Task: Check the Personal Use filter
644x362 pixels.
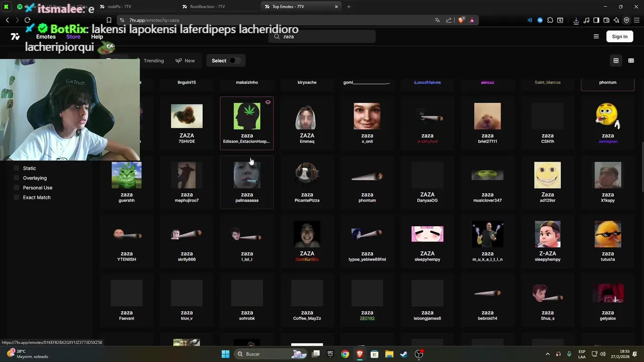Action: [16, 188]
